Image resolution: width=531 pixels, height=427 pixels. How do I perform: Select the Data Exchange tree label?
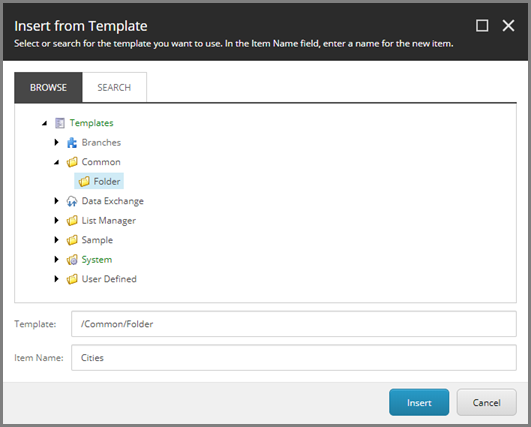(x=113, y=201)
